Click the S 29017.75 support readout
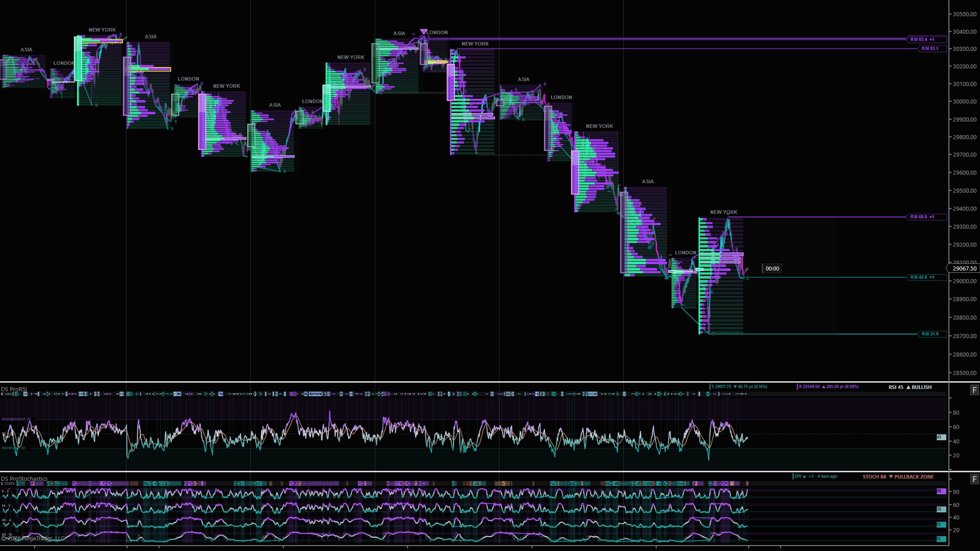980x551 pixels. 739,386
